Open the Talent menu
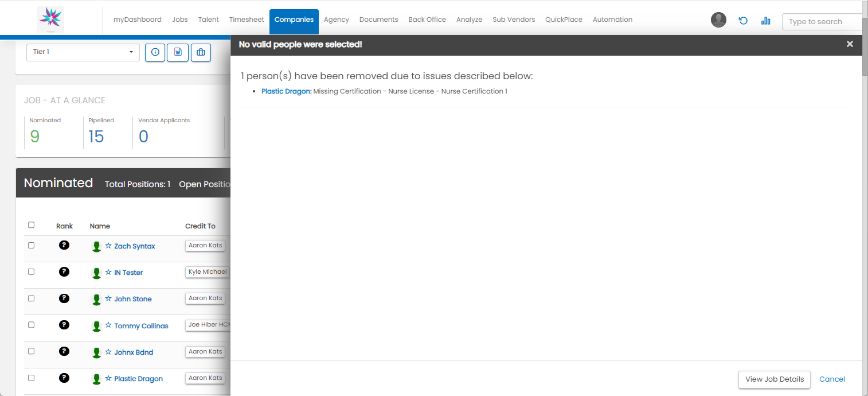 pos(209,20)
